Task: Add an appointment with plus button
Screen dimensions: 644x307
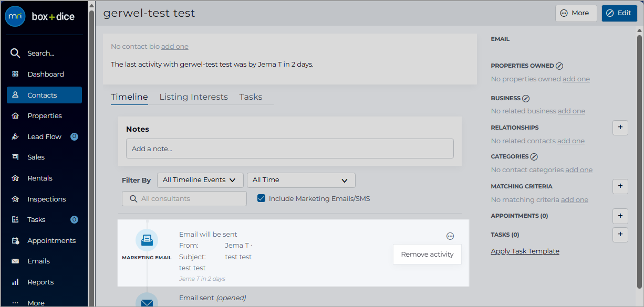Action: (620, 216)
